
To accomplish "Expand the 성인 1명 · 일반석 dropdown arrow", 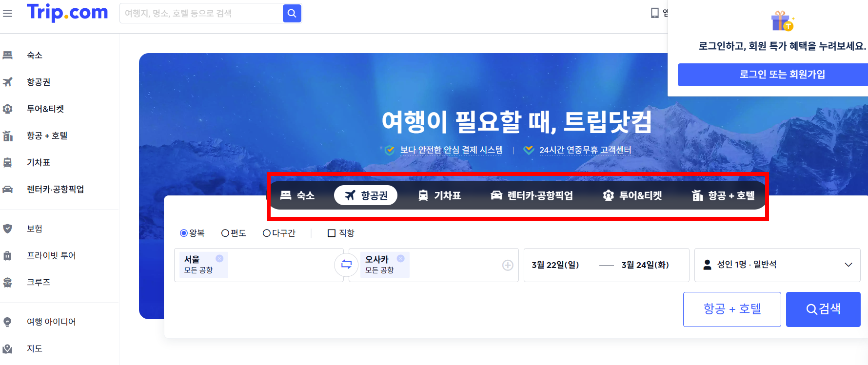I will [x=848, y=265].
